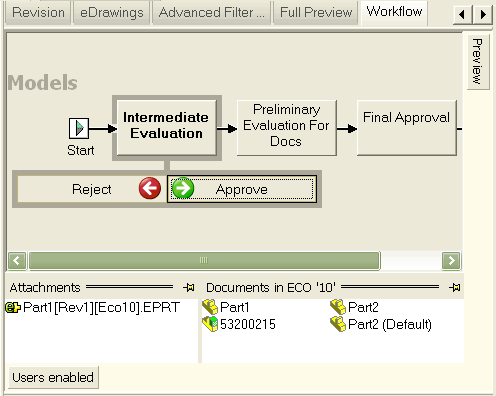Pin the Documents in ECO '10' panel
Screen dimensions: 496x396
455,287
